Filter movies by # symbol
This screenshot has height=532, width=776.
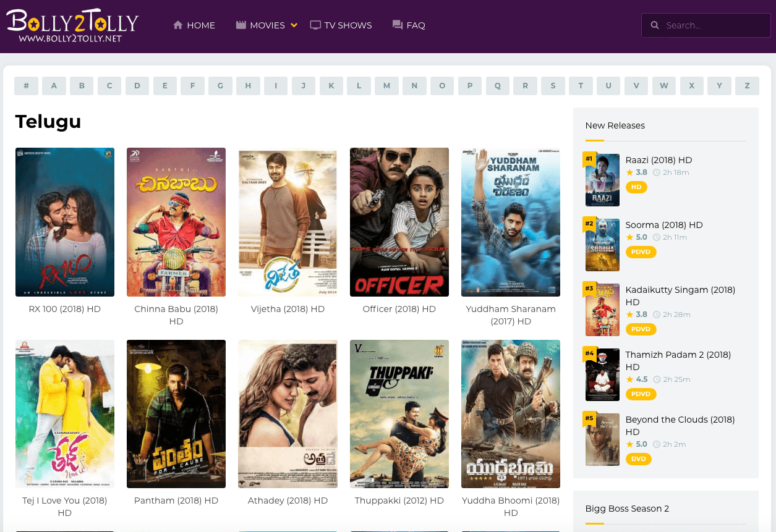pyautogui.click(x=27, y=86)
